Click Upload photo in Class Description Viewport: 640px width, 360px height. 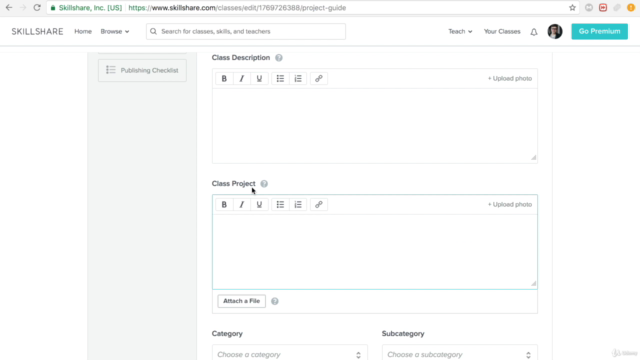click(x=510, y=78)
